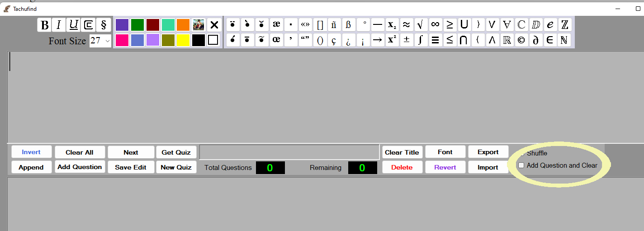Select the hot pink color swatch

coord(122,40)
